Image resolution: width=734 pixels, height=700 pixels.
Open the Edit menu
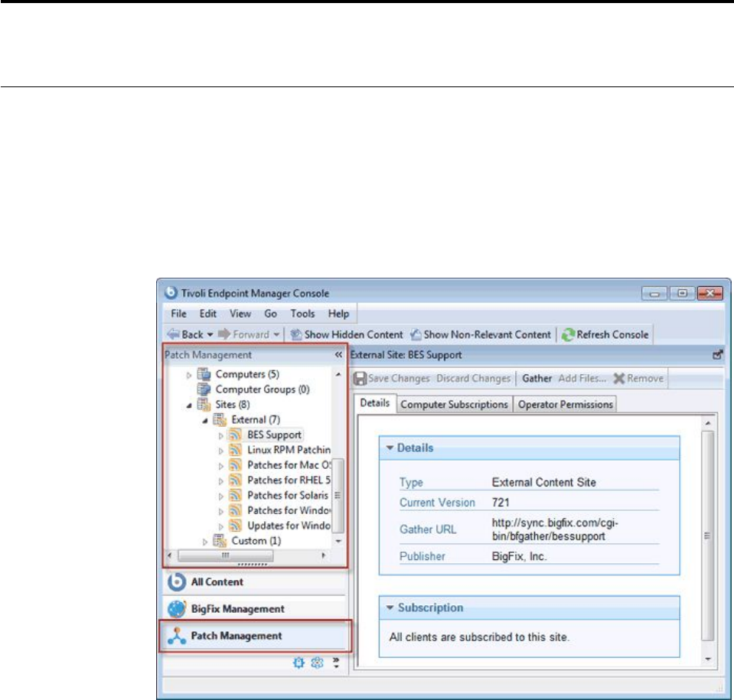tap(208, 314)
